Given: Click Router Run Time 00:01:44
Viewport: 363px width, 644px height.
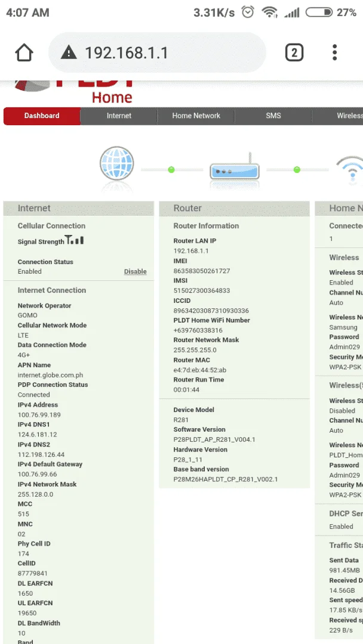Looking at the screenshot, I should click(x=187, y=390).
